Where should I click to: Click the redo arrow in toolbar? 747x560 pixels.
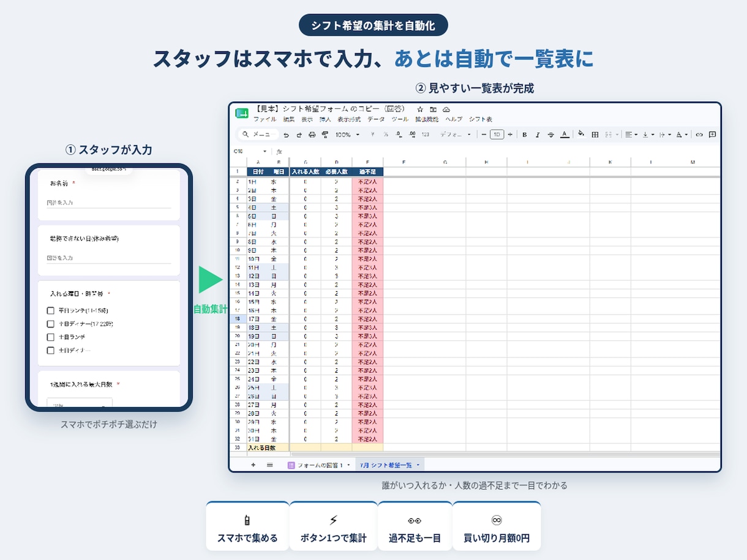(299, 135)
